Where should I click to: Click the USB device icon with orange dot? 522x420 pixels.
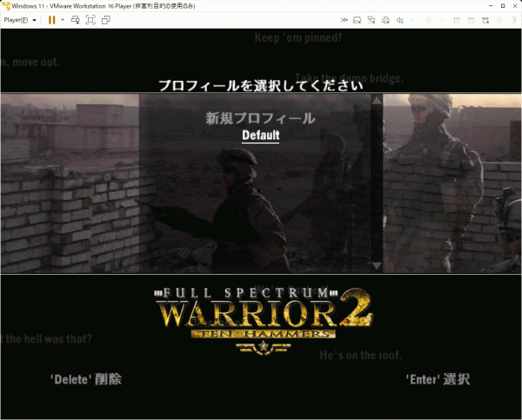485,20
